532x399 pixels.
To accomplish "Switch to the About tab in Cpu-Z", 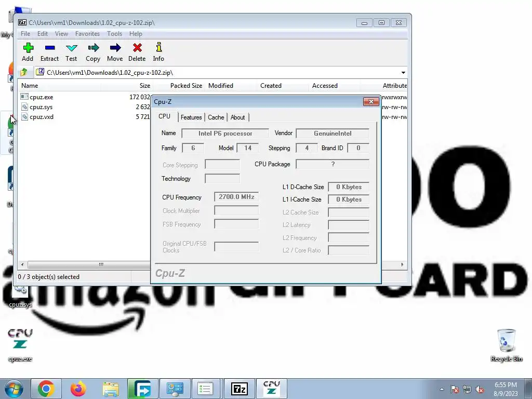I will [237, 117].
